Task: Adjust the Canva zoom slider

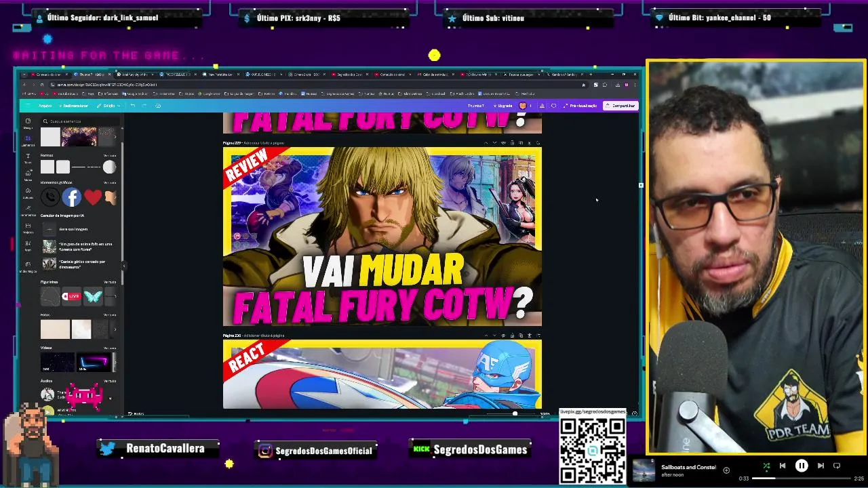Action: pos(515,413)
